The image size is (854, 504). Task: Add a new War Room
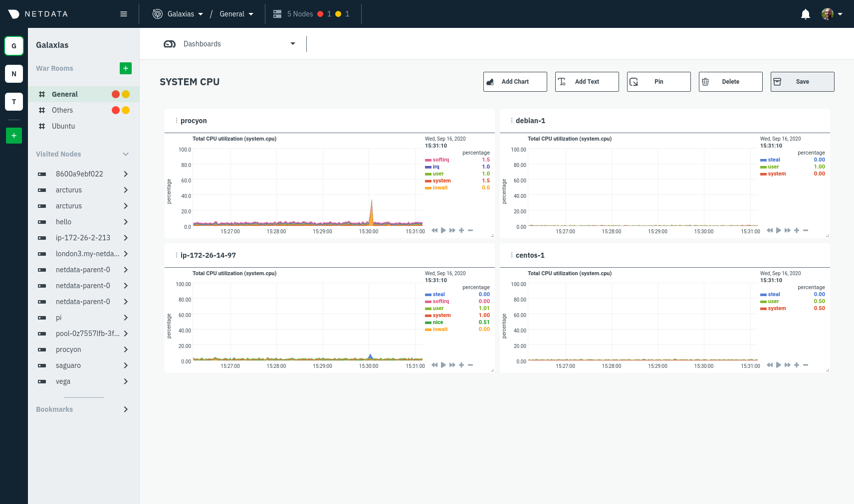click(x=126, y=68)
